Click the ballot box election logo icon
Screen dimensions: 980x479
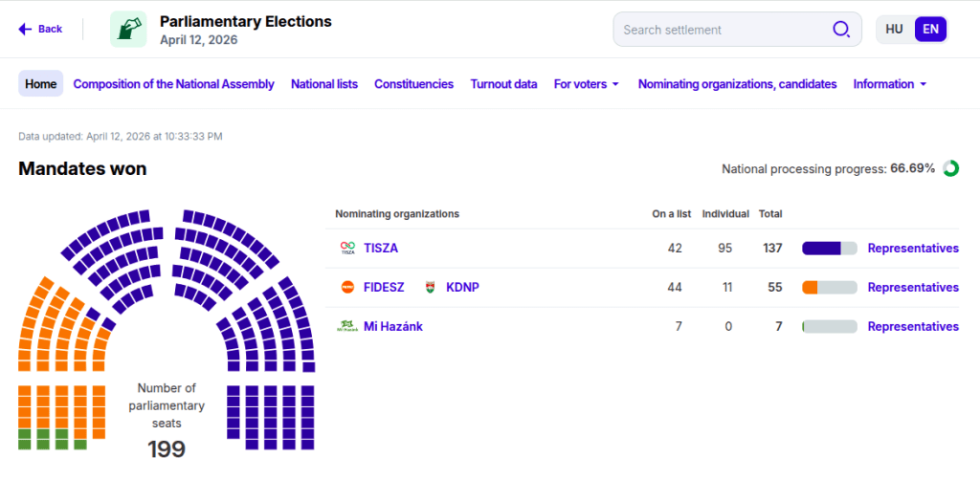coord(128,30)
